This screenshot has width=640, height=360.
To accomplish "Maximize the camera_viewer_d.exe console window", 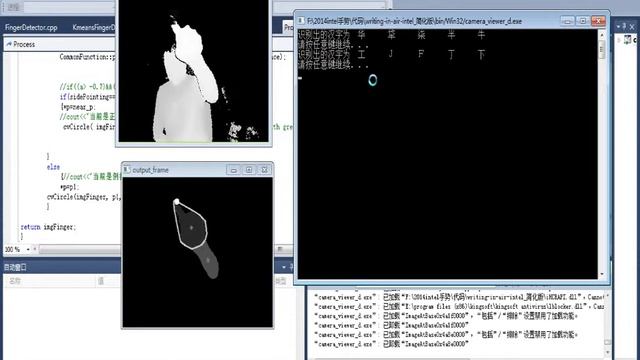I will tap(582, 21).
